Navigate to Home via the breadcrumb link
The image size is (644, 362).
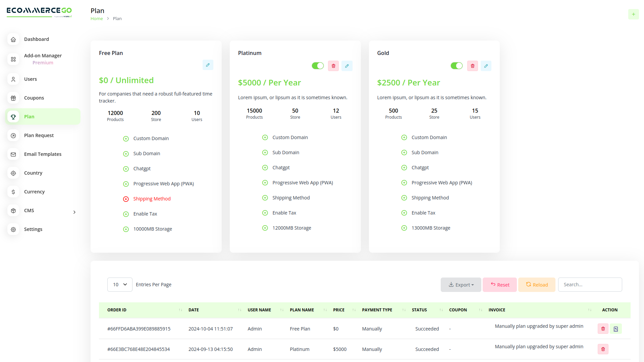coord(97,18)
